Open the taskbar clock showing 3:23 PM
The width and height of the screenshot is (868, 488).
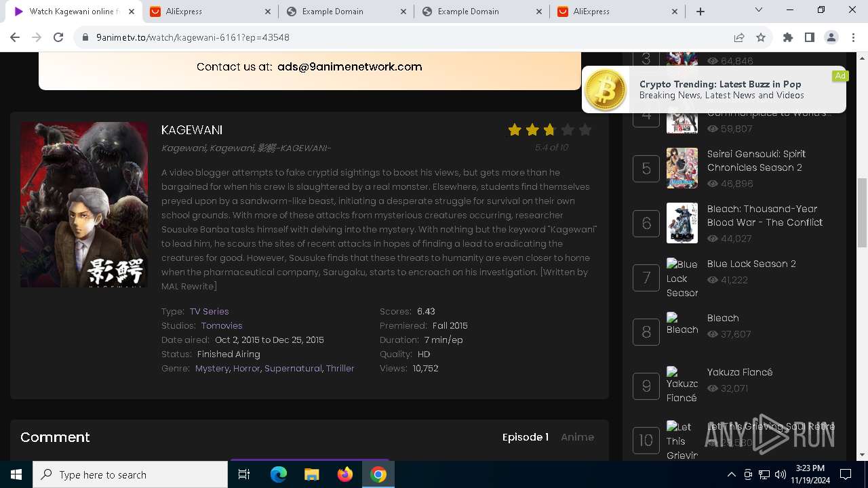810,474
